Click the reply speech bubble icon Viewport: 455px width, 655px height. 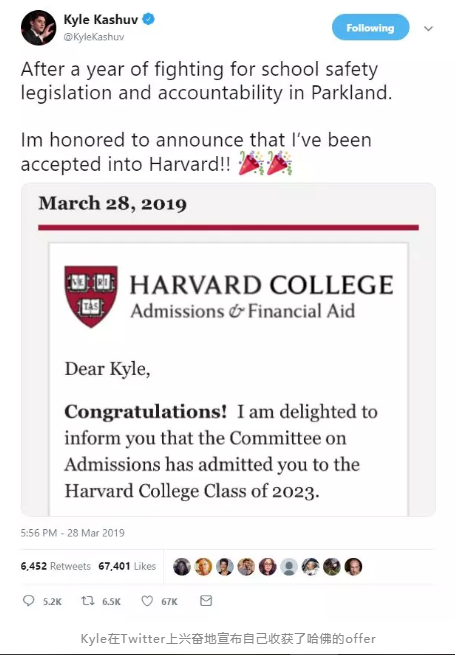click(28, 601)
